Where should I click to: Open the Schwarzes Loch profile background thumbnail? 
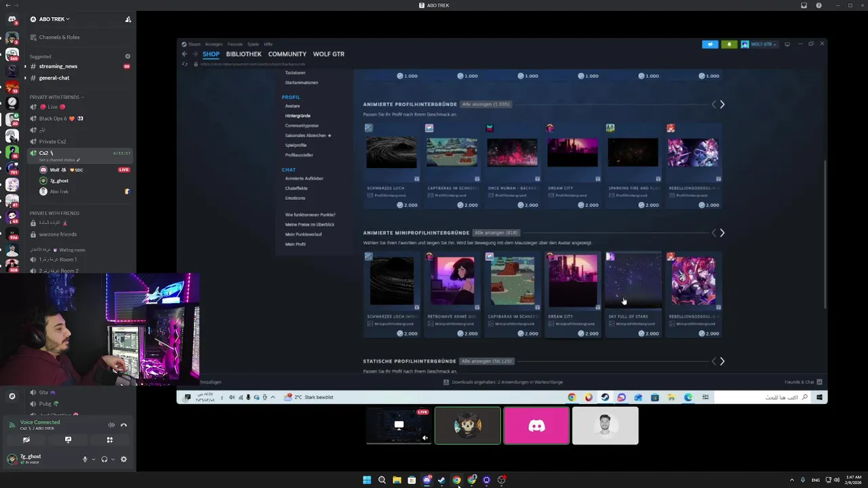pos(392,152)
